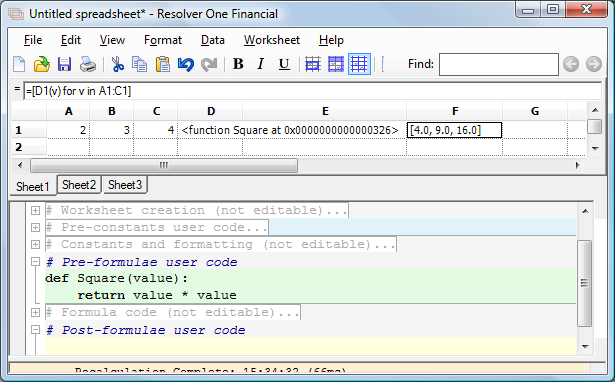Click the greyed Redo arrow
Viewport: 615px width, 382px height.
[209, 64]
